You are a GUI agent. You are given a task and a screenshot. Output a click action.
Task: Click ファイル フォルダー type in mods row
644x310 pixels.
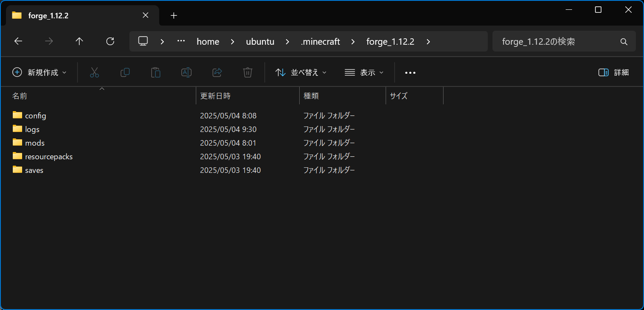pos(329,143)
